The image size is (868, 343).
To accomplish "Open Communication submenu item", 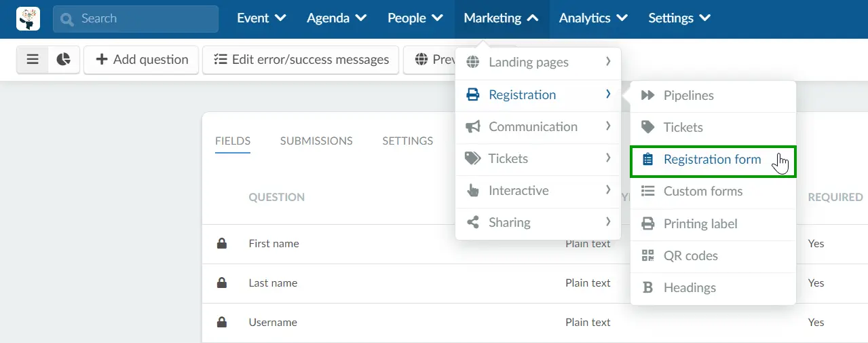I will [x=538, y=127].
